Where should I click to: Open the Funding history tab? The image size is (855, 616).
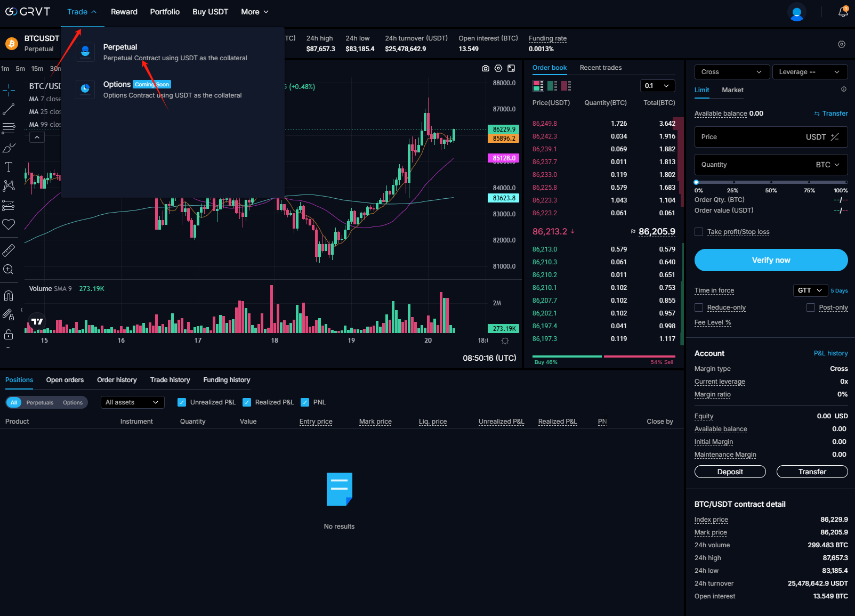coord(227,380)
